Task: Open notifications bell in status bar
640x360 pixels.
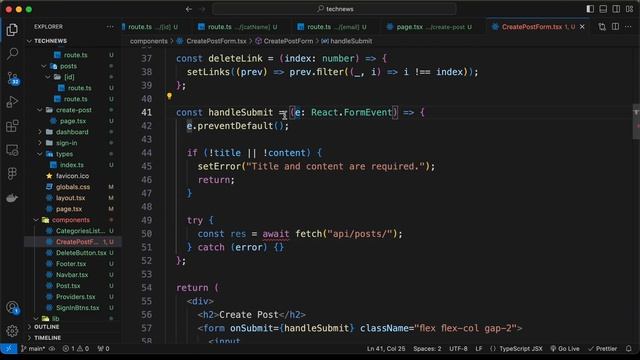Action: click(629, 349)
